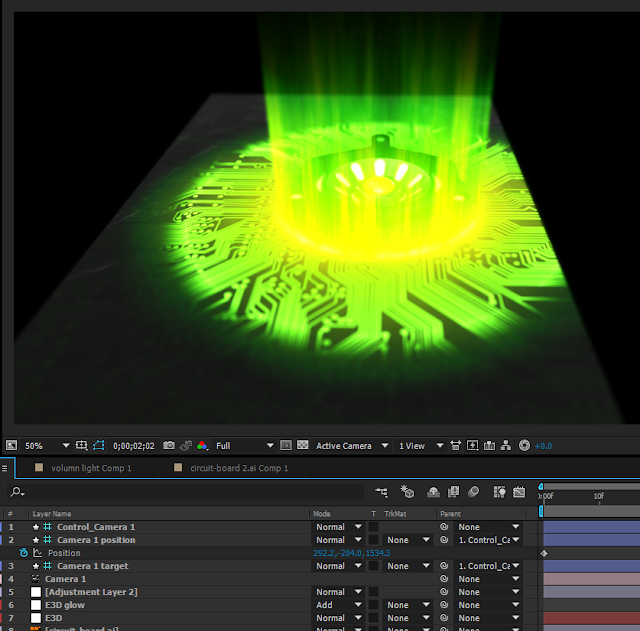Toggle the Draft 3D icon
640x631 pixels.
click(407, 492)
